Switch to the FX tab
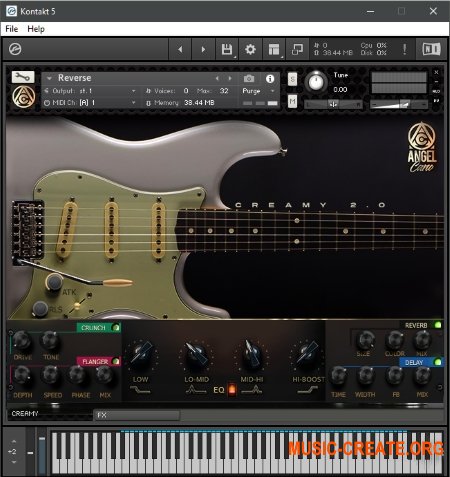 tap(137, 415)
